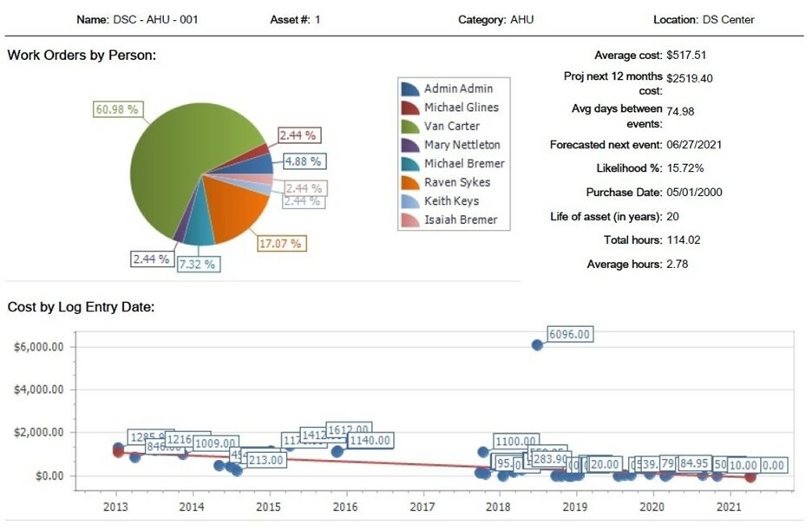
Task: Click the Category AHU header field
Action: tap(494, 18)
